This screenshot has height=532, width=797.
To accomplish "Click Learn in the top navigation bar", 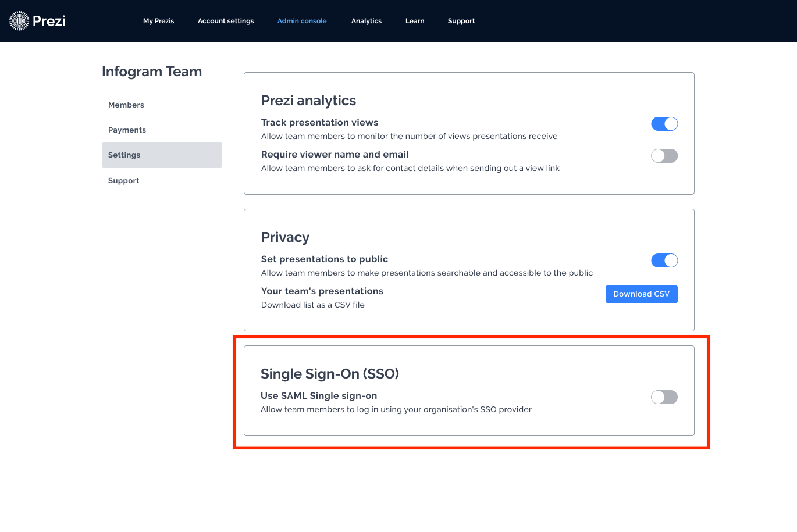I will point(414,21).
